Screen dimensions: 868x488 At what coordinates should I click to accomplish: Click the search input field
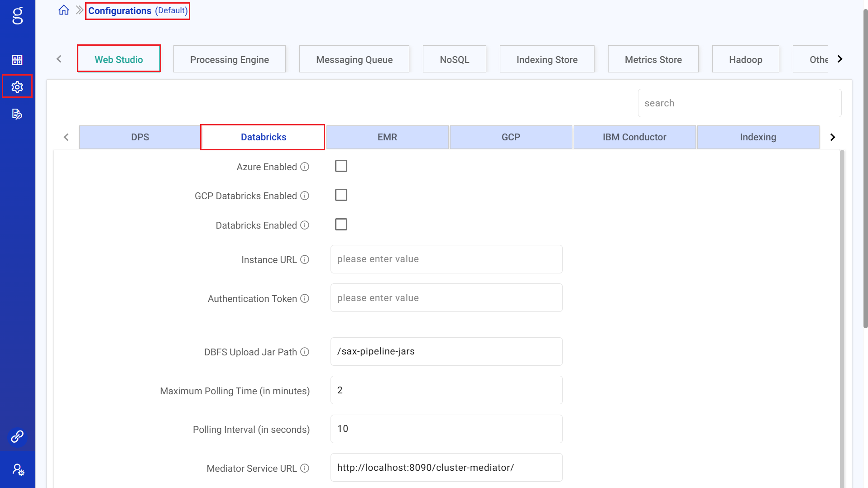[x=739, y=103]
